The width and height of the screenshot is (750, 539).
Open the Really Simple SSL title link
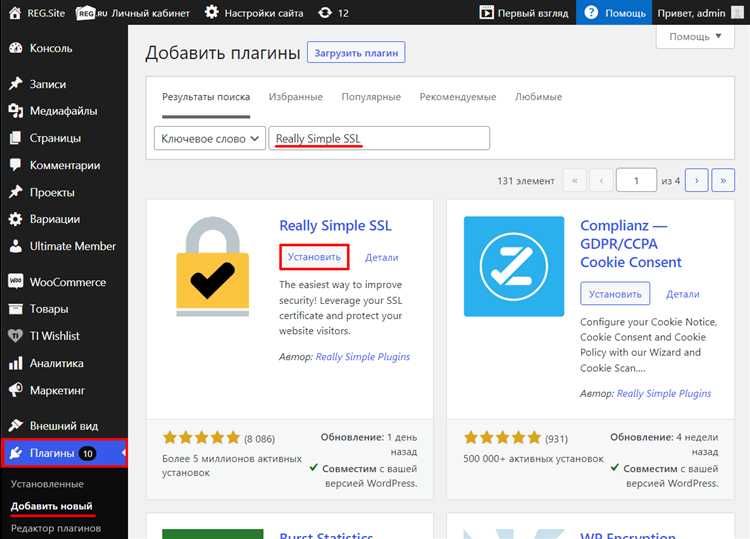pos(335,225)
